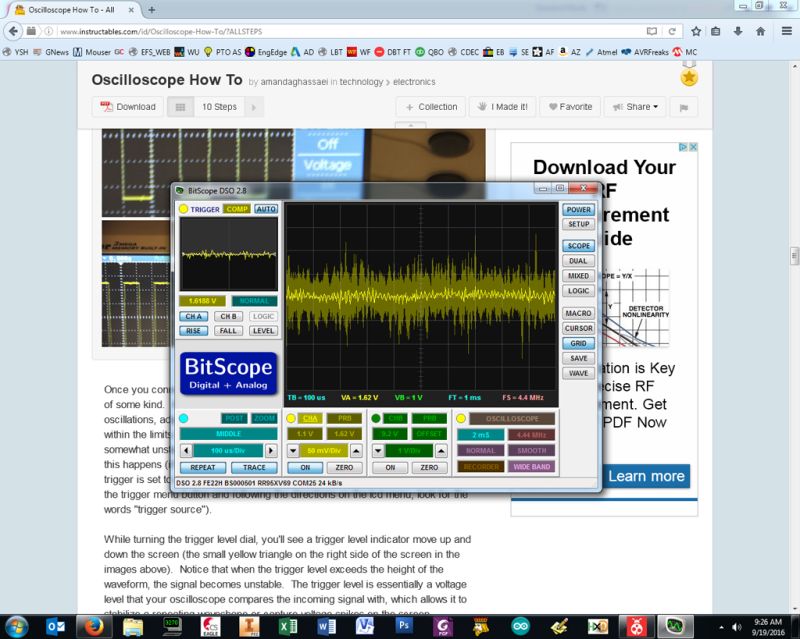800x639 pixels.
Task: Toggle channel A ON button
Action: [x=305, y=468]
